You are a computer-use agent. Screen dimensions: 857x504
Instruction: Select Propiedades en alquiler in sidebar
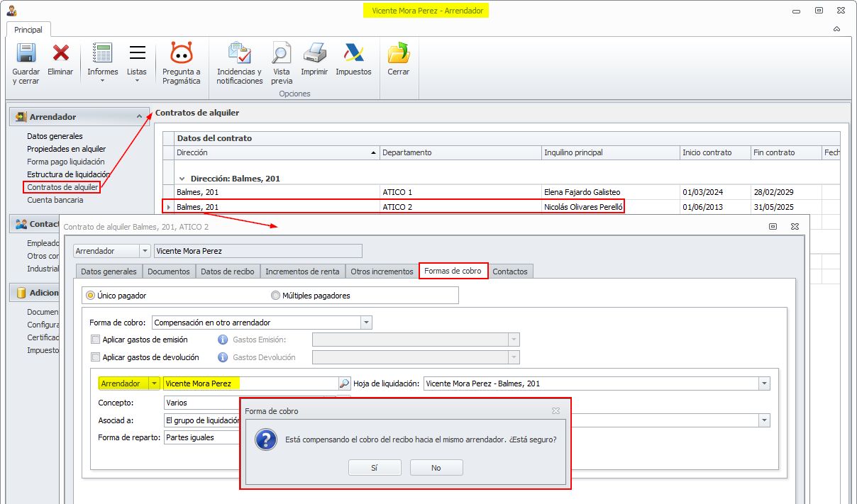click(66, 149)
